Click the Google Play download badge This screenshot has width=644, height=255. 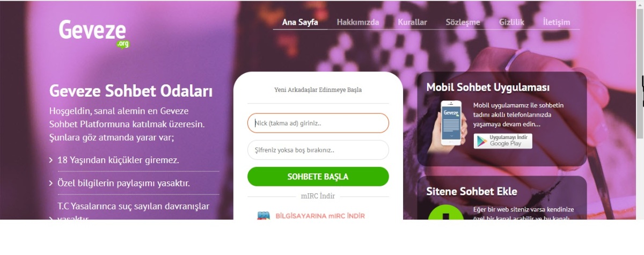coord(503,141)
